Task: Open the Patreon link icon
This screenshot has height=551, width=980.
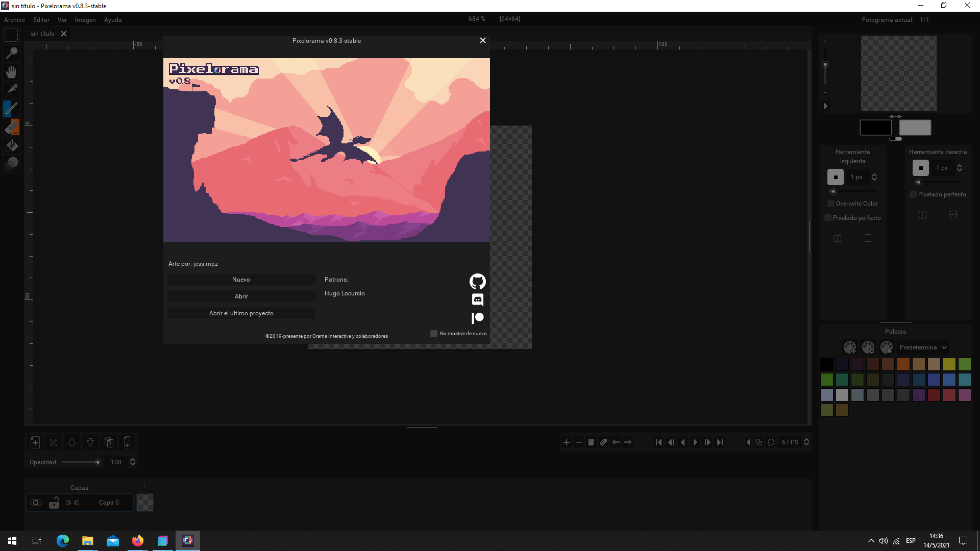Action: 477,318
